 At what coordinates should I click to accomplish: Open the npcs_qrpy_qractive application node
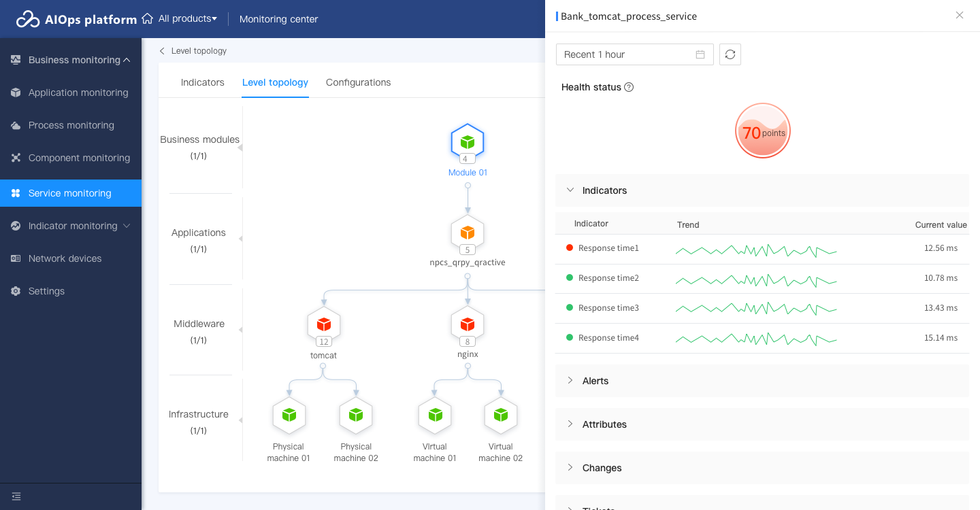(468, 233)
